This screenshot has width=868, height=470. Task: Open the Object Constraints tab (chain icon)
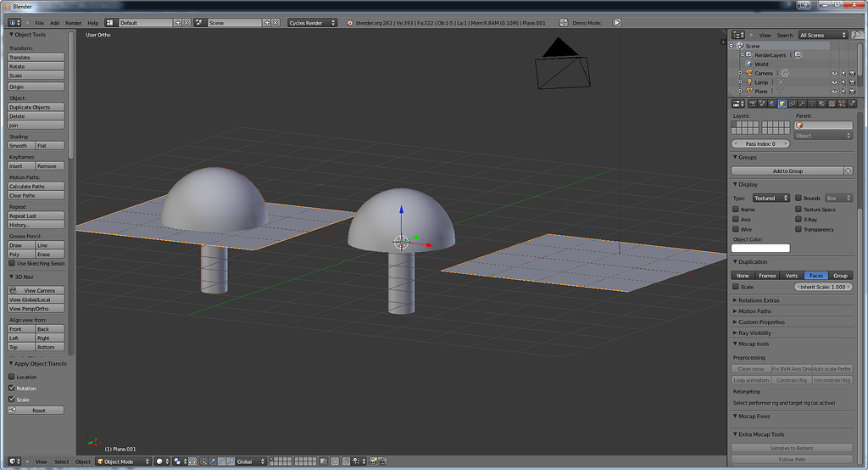click(x=792, y=104)
